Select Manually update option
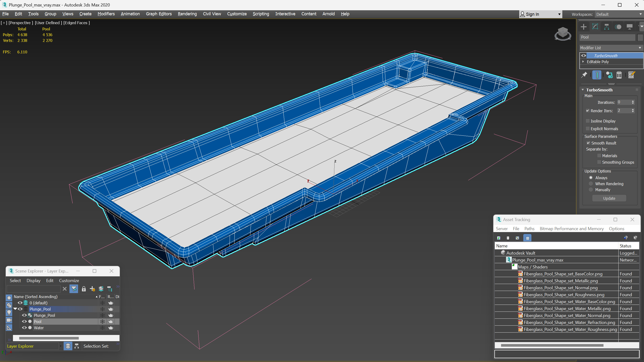This screenshot has width=644, height=362. click(591, 190)
